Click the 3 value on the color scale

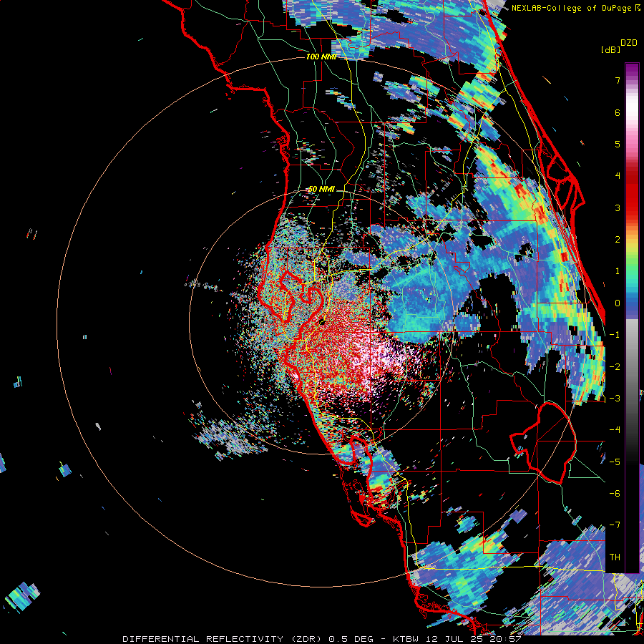(618, 208)
